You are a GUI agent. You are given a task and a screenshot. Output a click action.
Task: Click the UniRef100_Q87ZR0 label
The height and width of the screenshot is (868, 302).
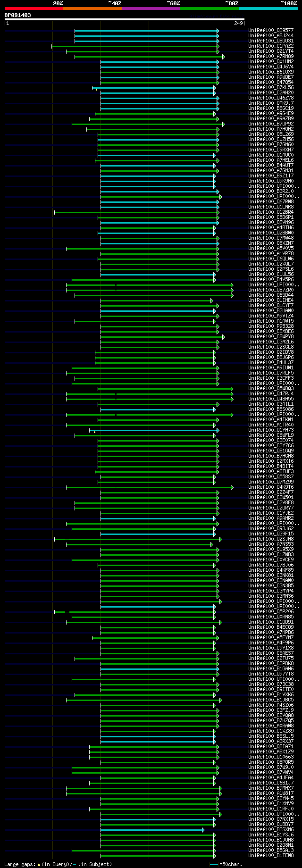pos(271,290)
